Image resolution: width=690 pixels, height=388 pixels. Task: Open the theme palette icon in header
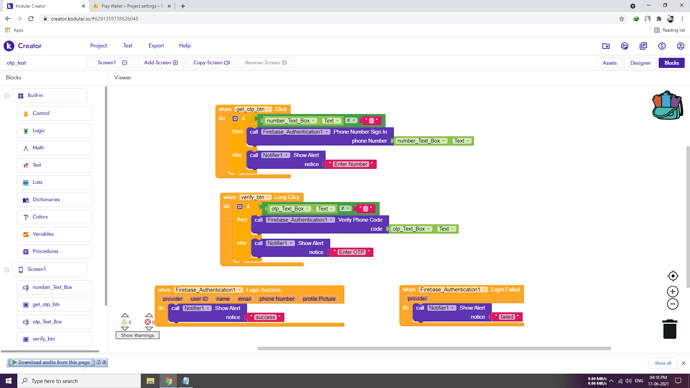pos(624,46)
